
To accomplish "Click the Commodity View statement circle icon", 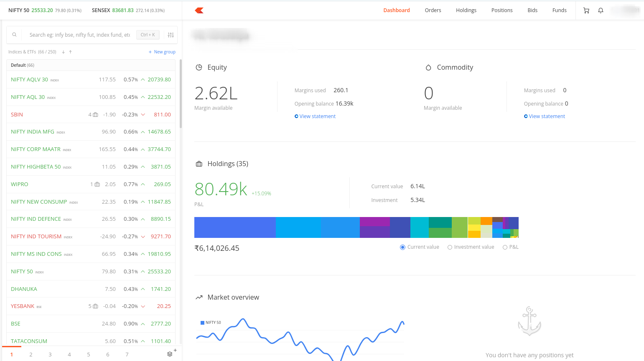I will [526, 116].
